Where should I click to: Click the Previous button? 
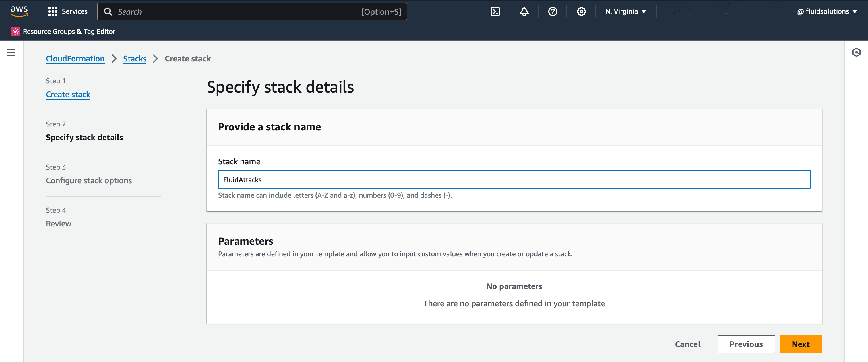(x=746, y=344)
